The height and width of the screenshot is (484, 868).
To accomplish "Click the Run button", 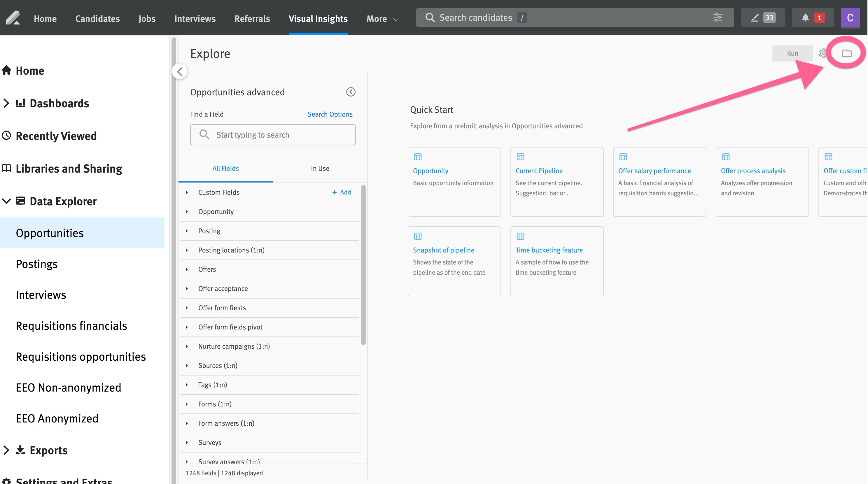I will click(x=792, y=53).
